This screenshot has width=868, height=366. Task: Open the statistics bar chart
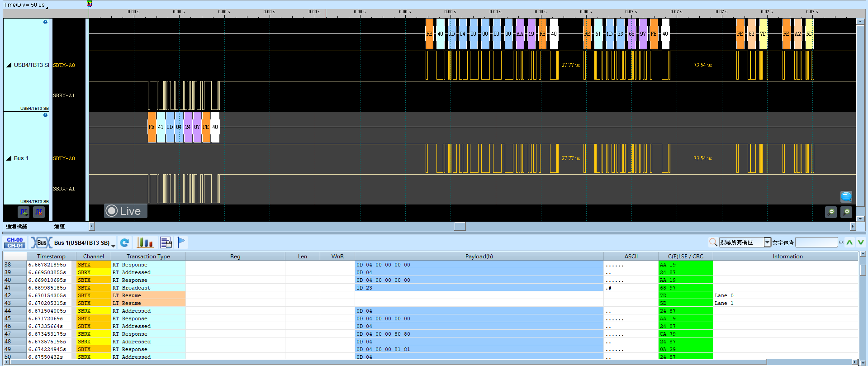click(x=145, y=242)
